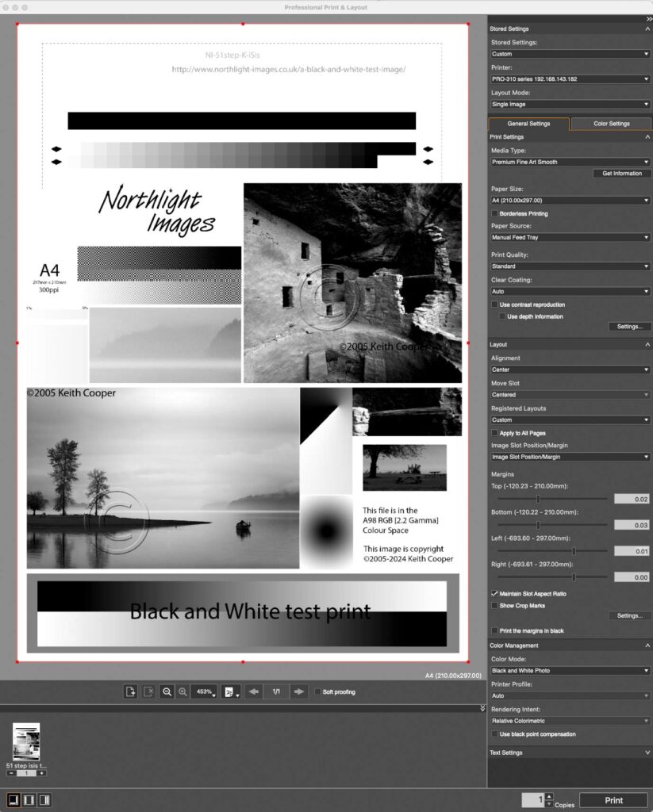Increase copies with thumbnail plus button
Viewport: 653px width, 812px height.
[41, 773]
